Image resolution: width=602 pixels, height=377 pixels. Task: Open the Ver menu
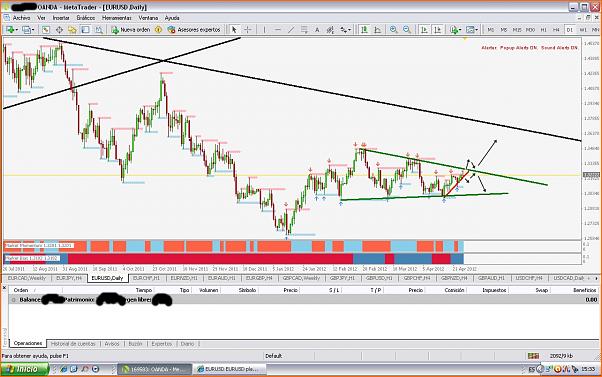(41, 18)
